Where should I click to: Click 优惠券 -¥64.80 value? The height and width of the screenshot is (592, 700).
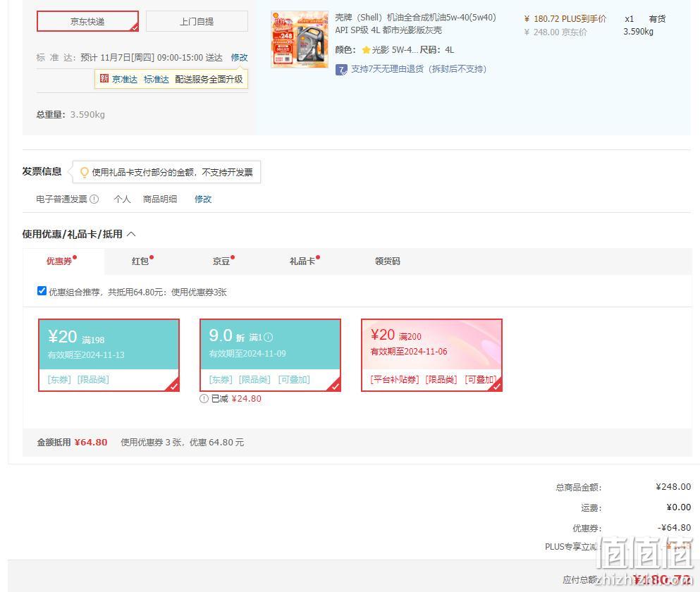(x=674, y=528)
